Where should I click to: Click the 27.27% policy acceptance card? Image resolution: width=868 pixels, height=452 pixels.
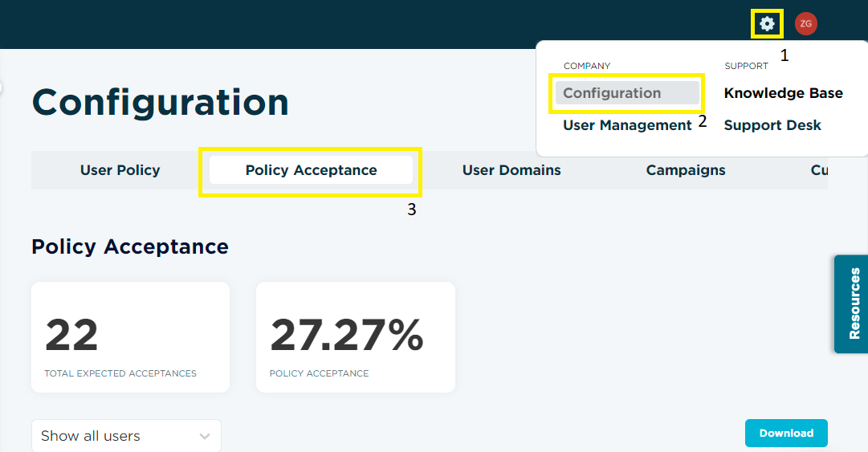coord(356,337)
